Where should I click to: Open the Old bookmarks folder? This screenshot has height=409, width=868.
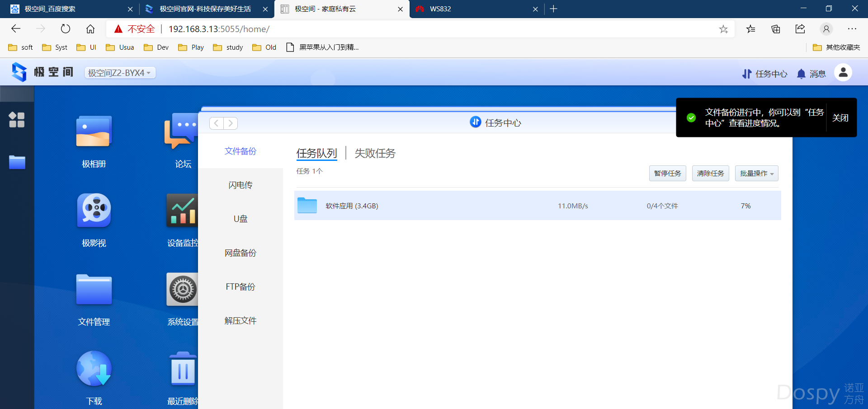click(x=264, y=47)
